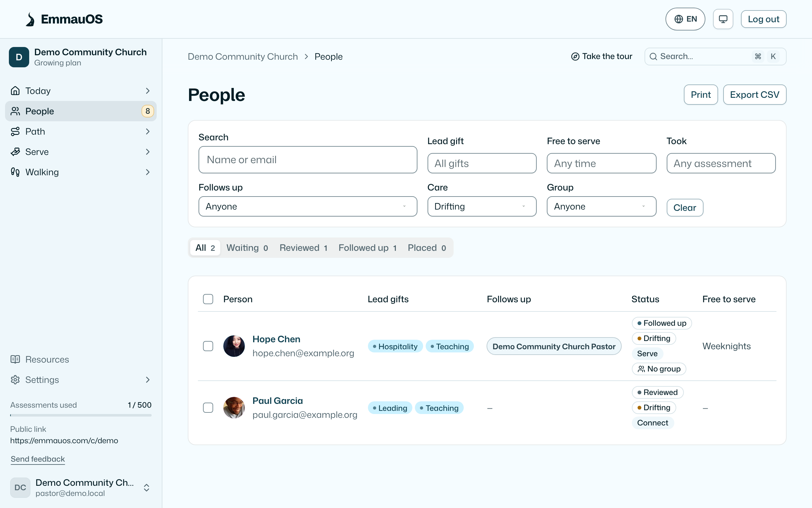The height and width of the screenshot is (508, 812).
Task: Click the People users icon in sidebar
Action: [15, 111]
